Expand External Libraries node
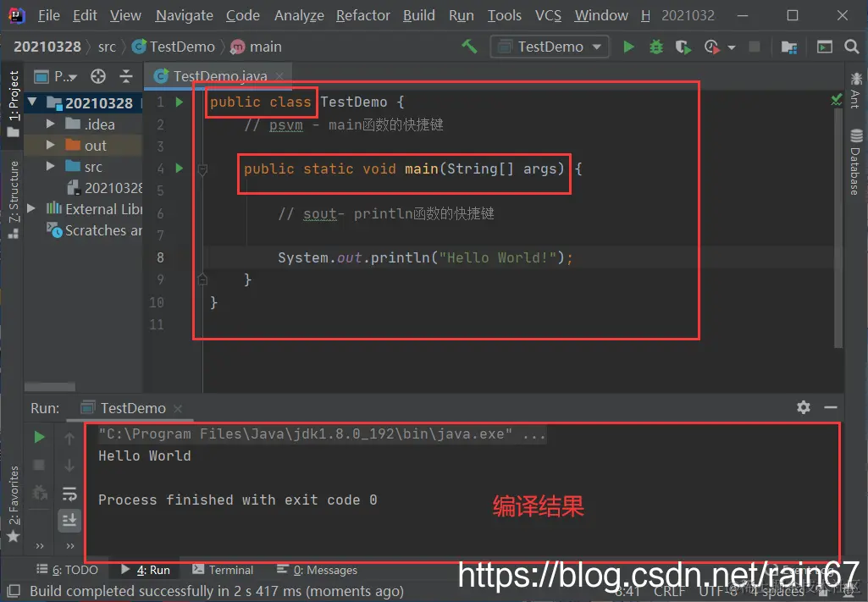 point(31,208)
